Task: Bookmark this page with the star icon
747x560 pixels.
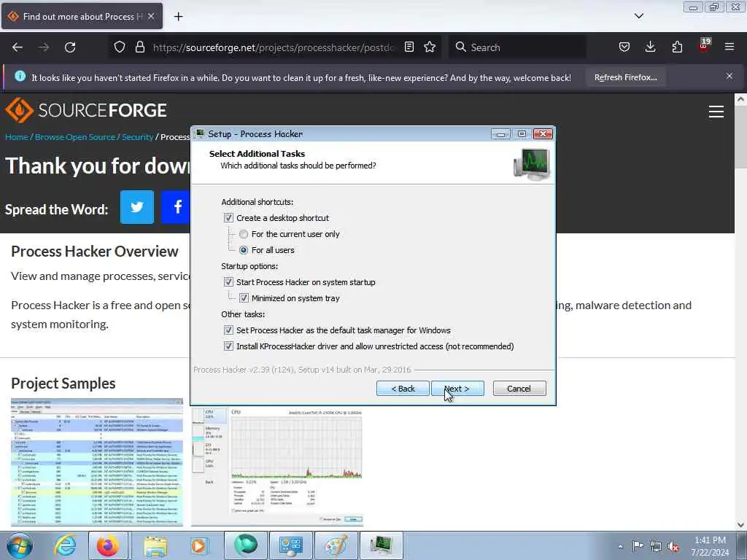Action: coord(430,47)
